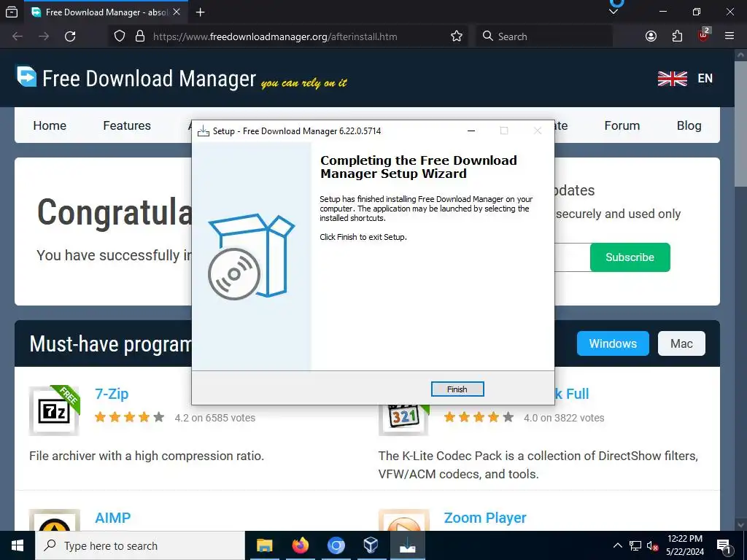Screen dimensions: 747x560
Task: Open the Firefox hamburger menu
Action: click(x=729, y=36)
